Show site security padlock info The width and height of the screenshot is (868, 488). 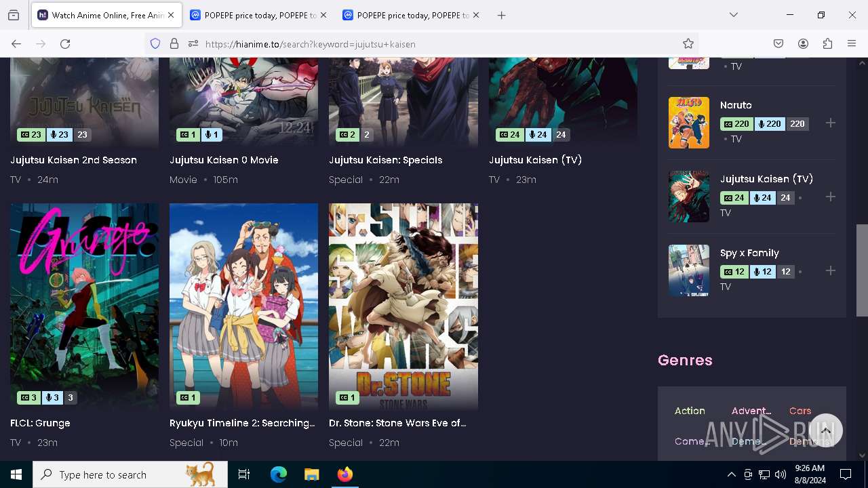point(174,44)
